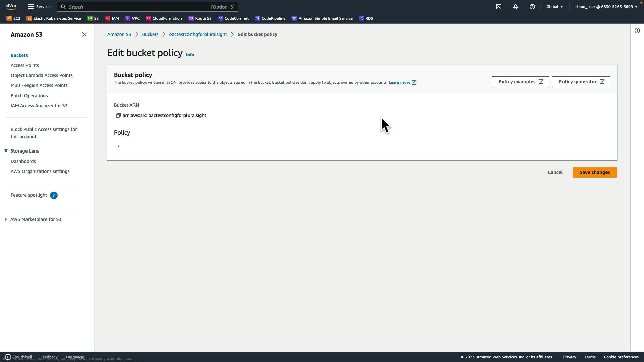The height and width of the screenshot is (362, 644).
Task: Open the CloudShell icon in top bar
Action: pyautogui.click(x=499, y=7)
